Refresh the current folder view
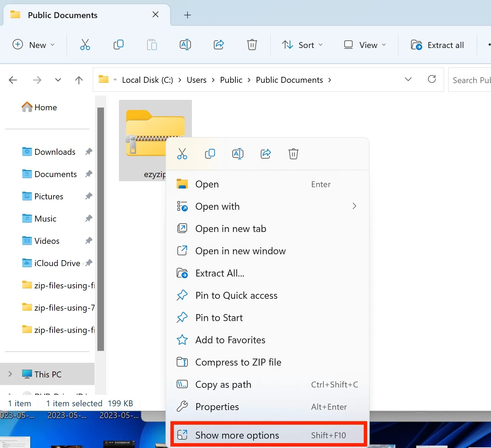Screen dimensions: 491x448 (432, 79)
